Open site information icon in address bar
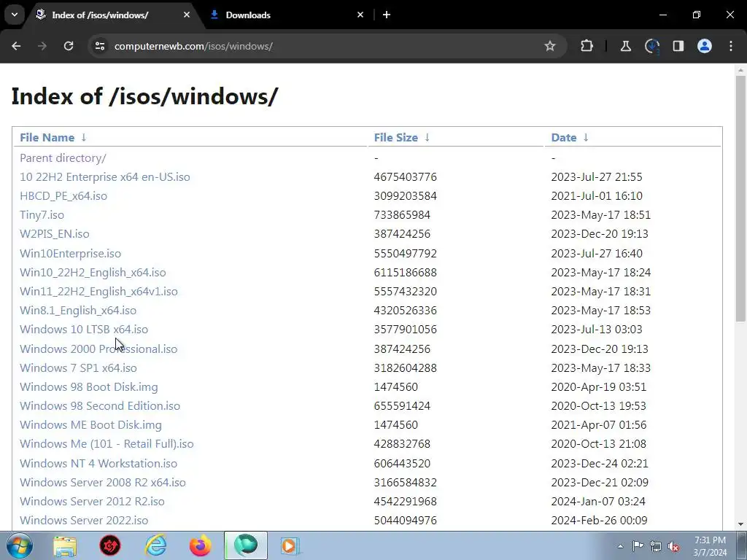Screen dimensions: 747x560 [100, 46]
